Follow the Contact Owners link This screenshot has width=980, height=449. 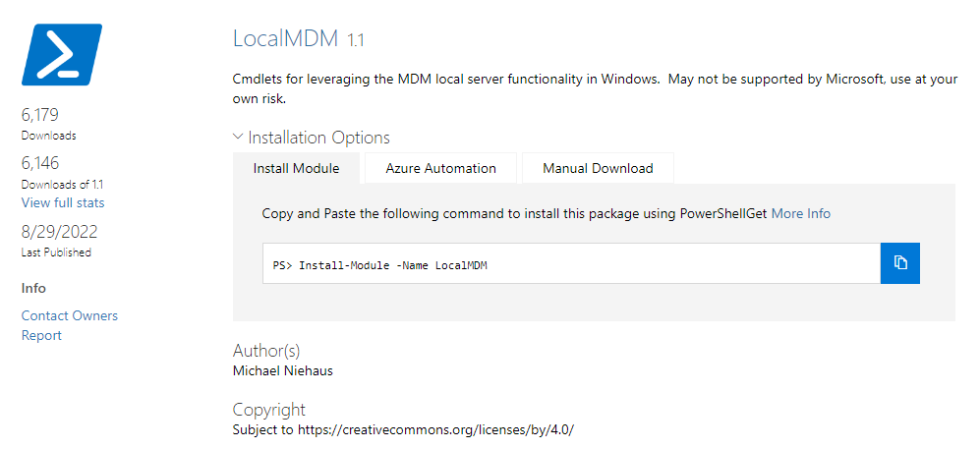pos(70,316)
